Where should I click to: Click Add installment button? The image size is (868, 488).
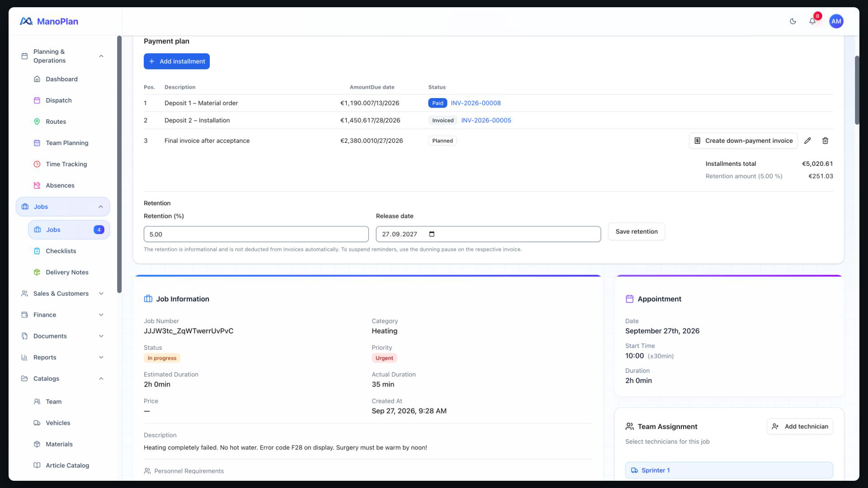[177, 61]
